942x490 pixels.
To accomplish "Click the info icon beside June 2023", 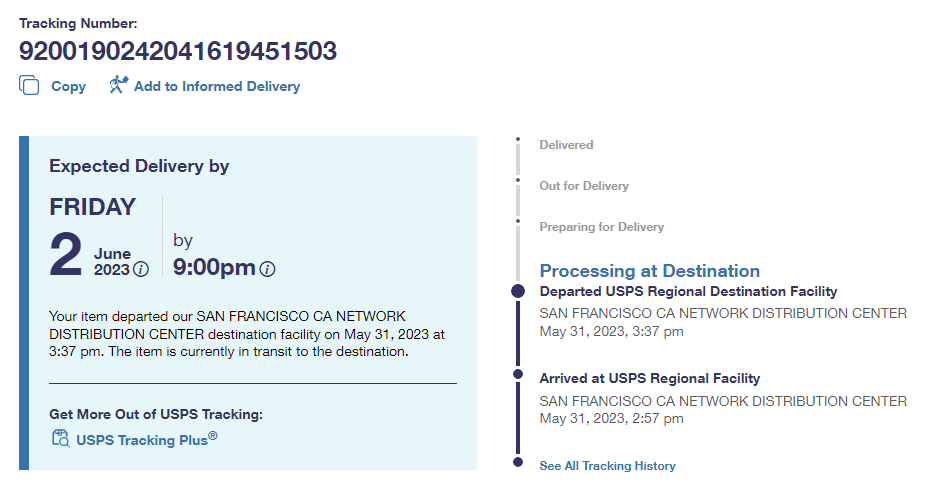I will (141, 269).
